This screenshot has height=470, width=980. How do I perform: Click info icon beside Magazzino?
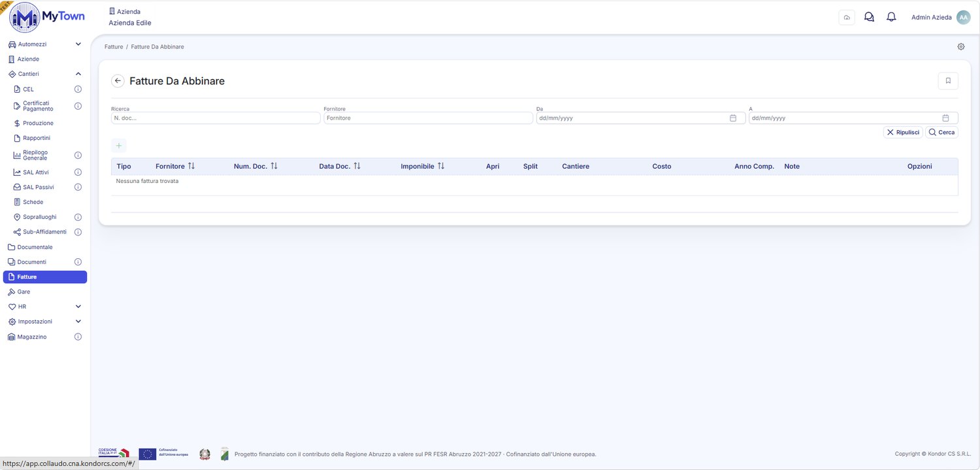tap(78, 337)
